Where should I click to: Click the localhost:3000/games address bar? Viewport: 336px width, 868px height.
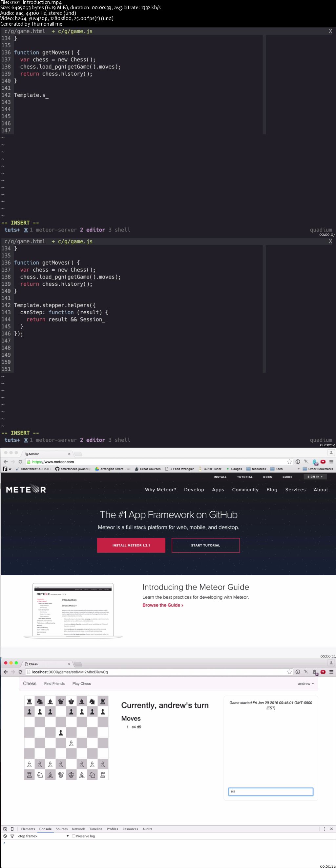(158, 672)
